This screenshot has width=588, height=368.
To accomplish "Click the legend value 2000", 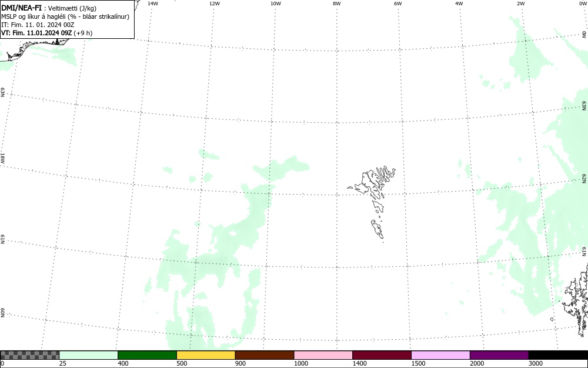I will coord(477,363).
